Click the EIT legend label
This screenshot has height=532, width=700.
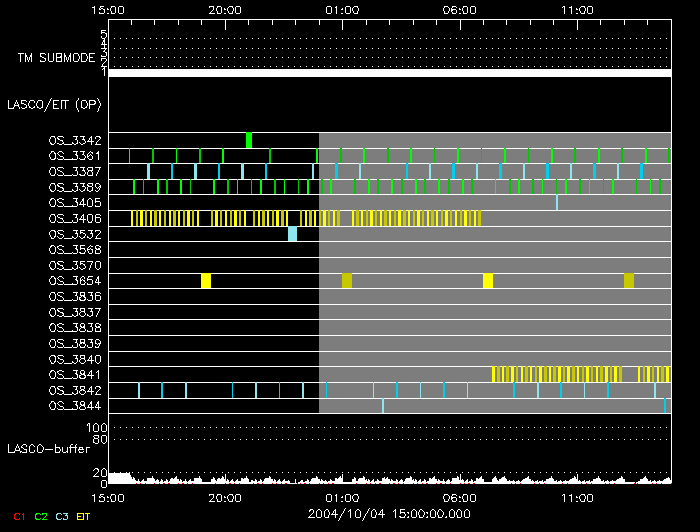point(83,516)
